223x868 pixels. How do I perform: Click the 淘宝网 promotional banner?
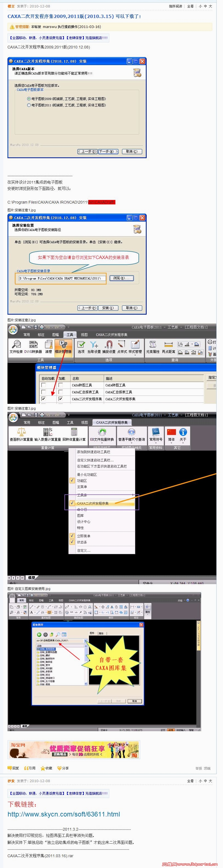tap(73, 749)
